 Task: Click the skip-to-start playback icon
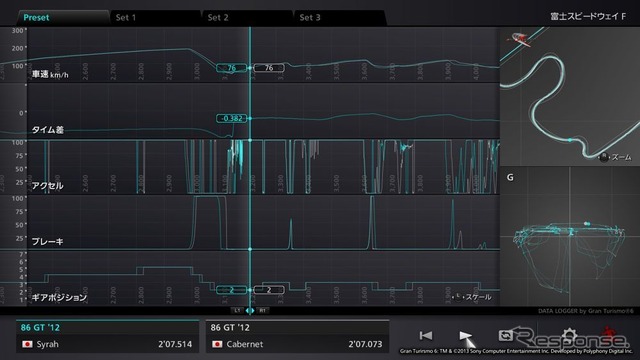426,336
